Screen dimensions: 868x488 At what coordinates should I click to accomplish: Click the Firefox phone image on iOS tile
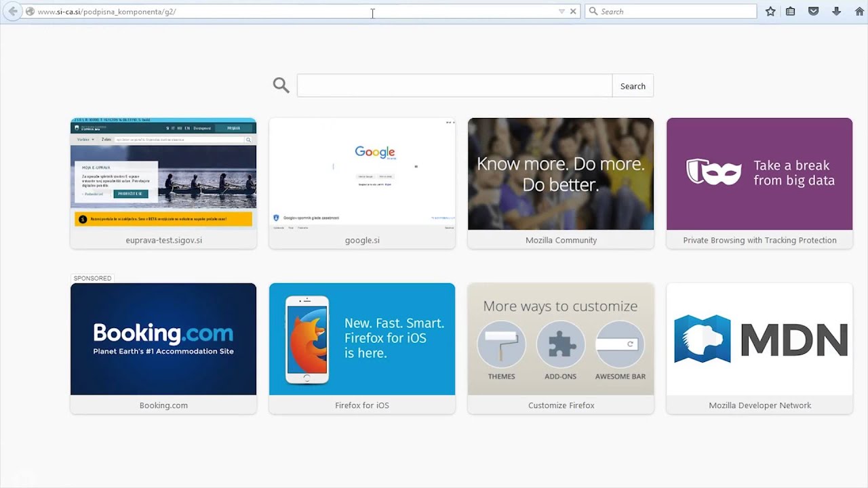(307, 340)
